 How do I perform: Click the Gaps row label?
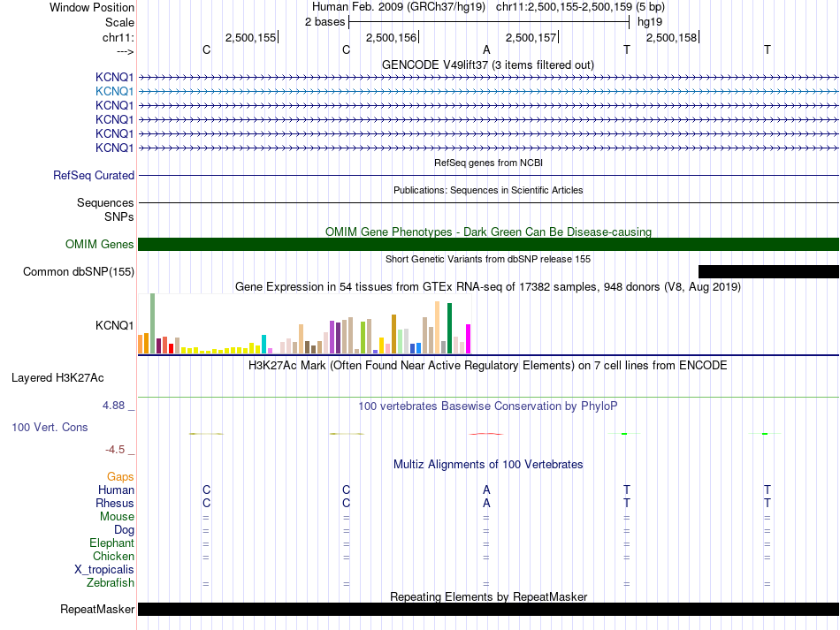click(x=120, y=476)
